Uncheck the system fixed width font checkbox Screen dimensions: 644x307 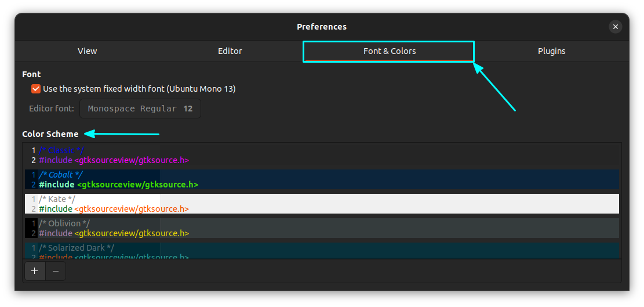(x=36, y=89)
